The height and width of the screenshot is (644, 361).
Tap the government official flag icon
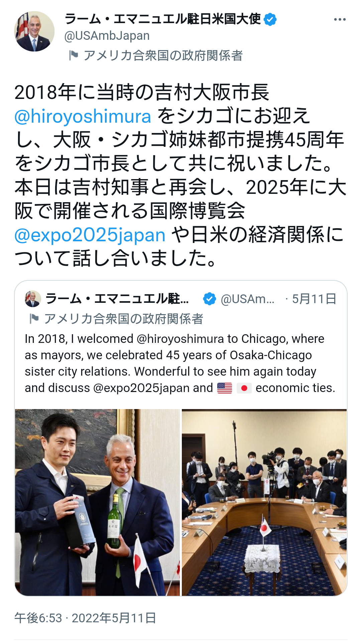[73, 55]
